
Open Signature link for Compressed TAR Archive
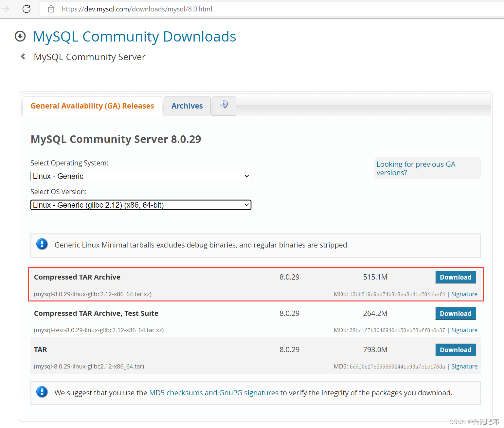click(464, 294)
